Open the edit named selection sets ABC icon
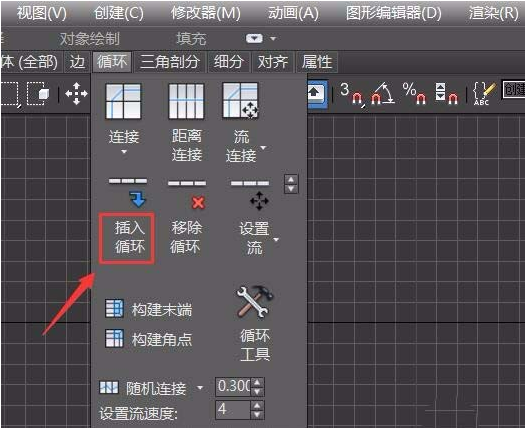525x429 pixels. pyautogui.click(x=483, y=94)
